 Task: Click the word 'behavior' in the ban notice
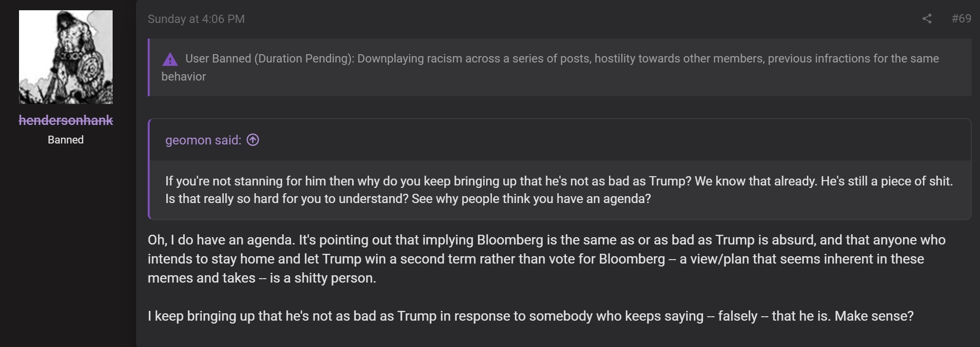point(184,77)
